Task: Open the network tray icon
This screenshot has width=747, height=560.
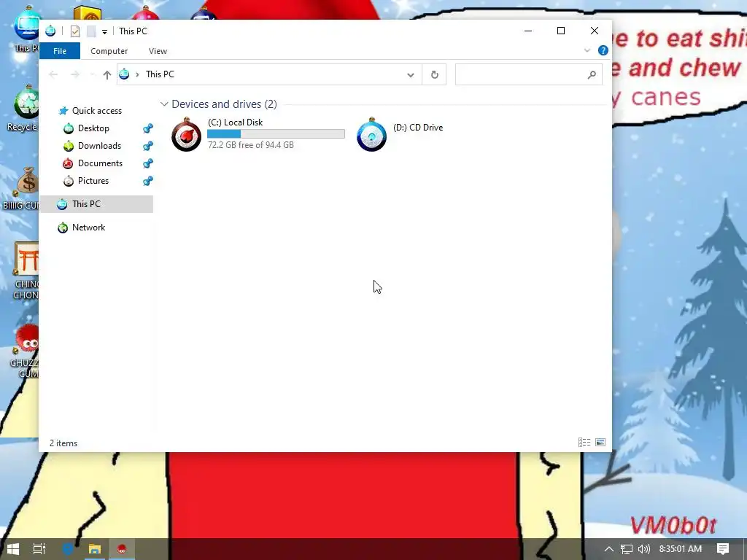Action: (x=627, y=549)
